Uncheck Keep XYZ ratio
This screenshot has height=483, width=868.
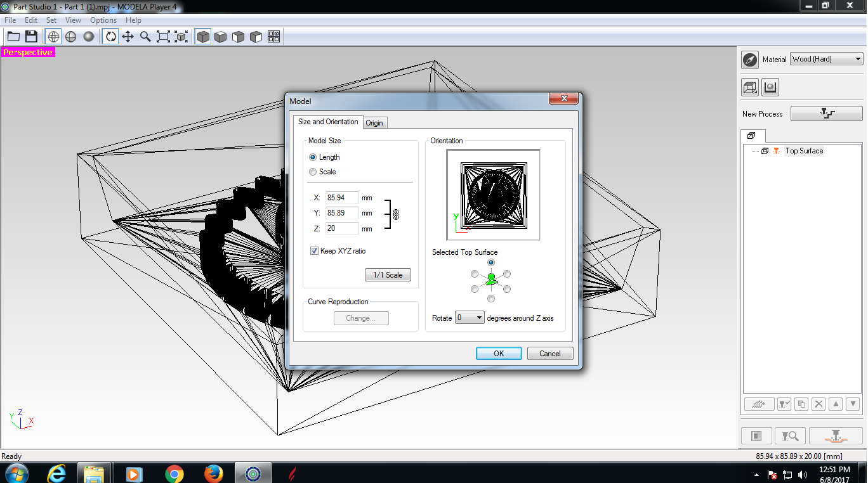click(x=315, y=251)
